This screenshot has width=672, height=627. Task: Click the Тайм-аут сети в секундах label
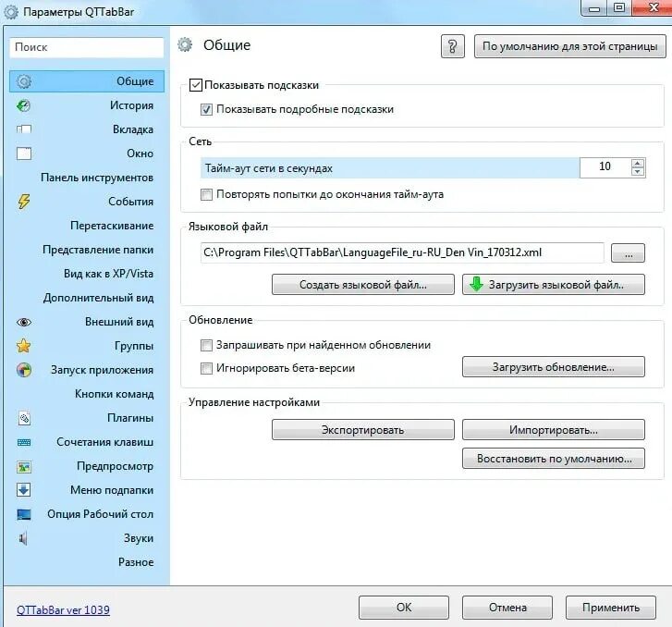tap(268, 168)
